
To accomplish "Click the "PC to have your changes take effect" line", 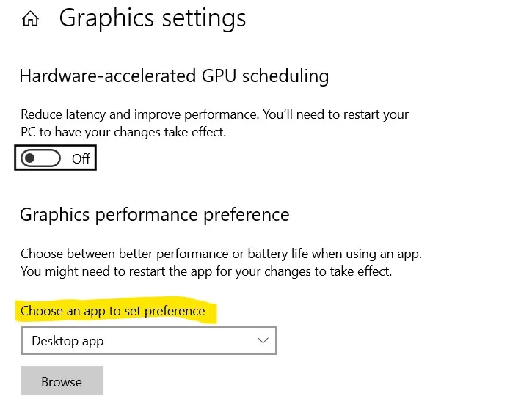I will pos(123,132).
